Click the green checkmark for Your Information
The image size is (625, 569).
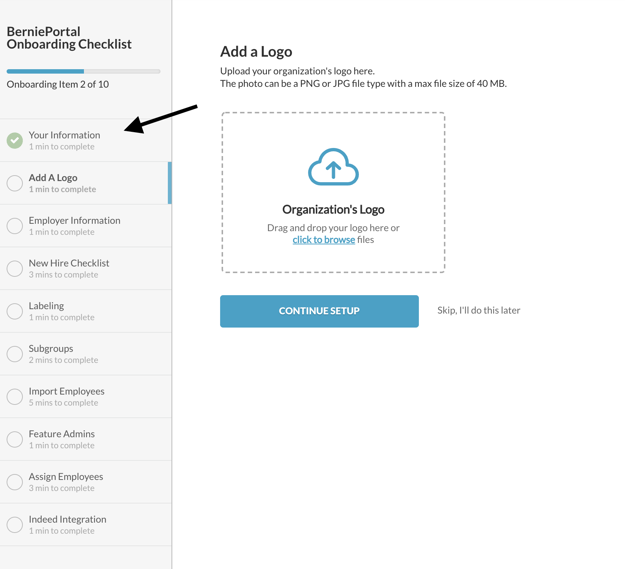15,140
